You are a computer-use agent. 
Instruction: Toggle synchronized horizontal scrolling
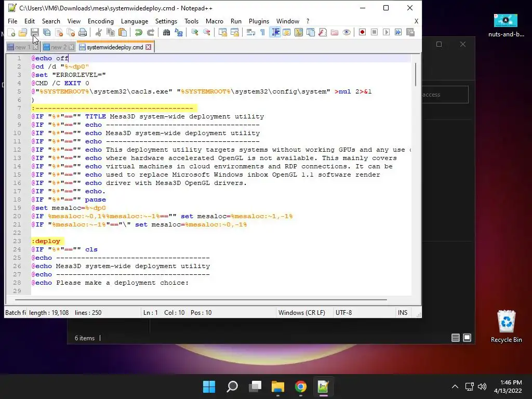pos(234,32)
